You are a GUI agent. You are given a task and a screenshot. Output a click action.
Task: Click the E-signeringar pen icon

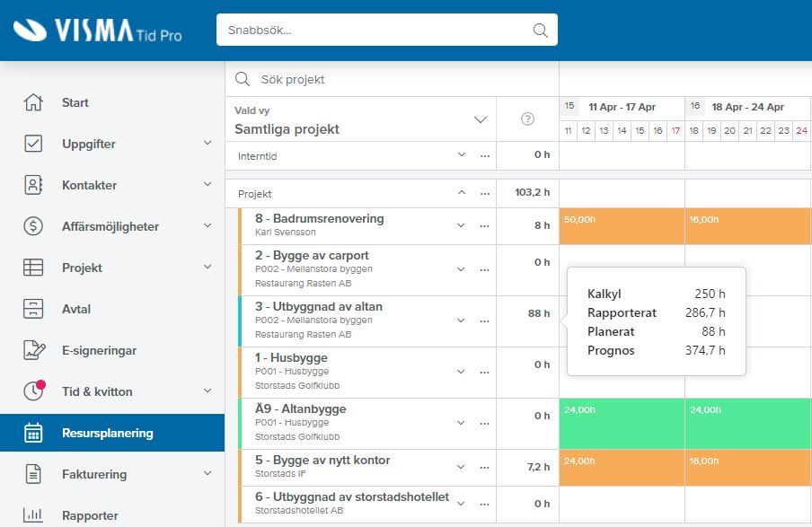(x=34, y=350)
